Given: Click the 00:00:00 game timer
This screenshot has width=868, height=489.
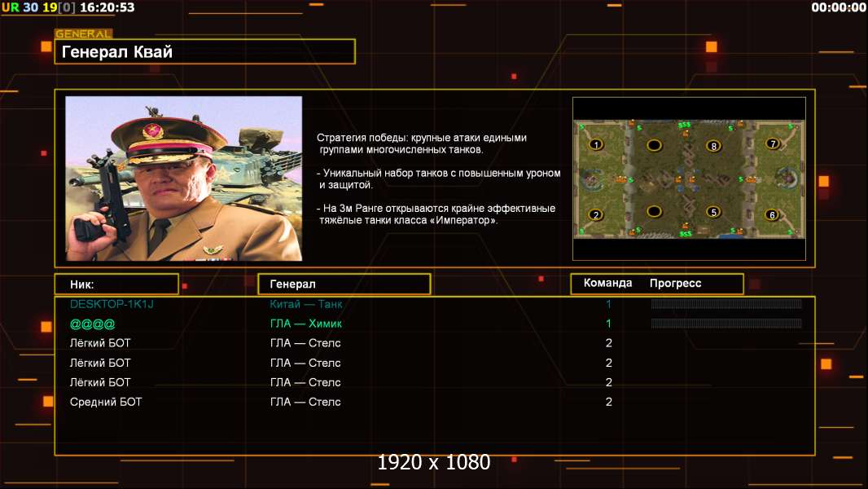Looking at the screenshot, I should 838,7.
